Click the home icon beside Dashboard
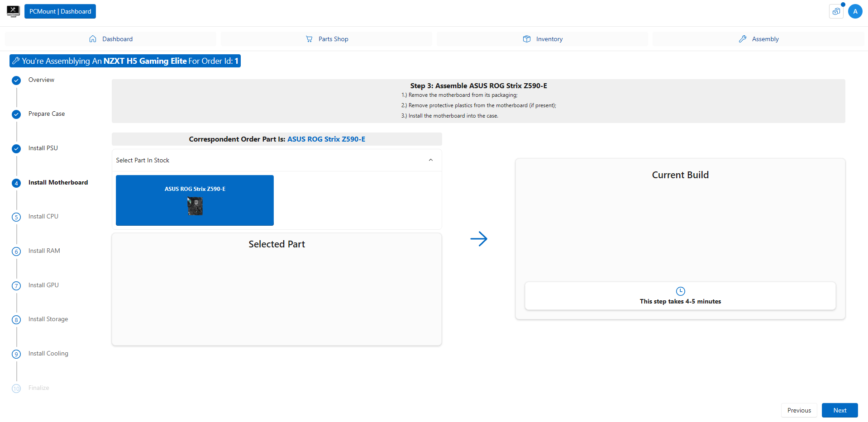The image size is (868, 422). (93, 39)
